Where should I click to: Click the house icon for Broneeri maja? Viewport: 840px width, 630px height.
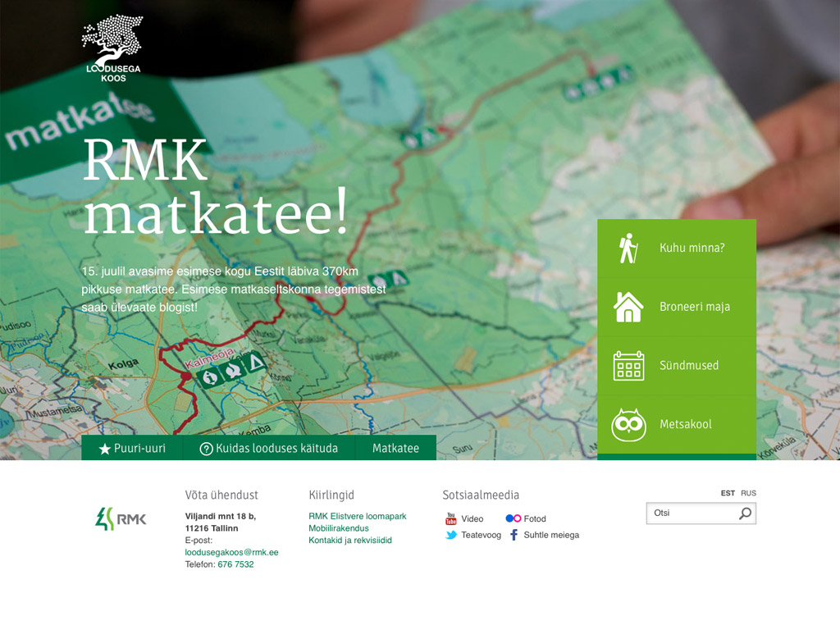(628, 307)
